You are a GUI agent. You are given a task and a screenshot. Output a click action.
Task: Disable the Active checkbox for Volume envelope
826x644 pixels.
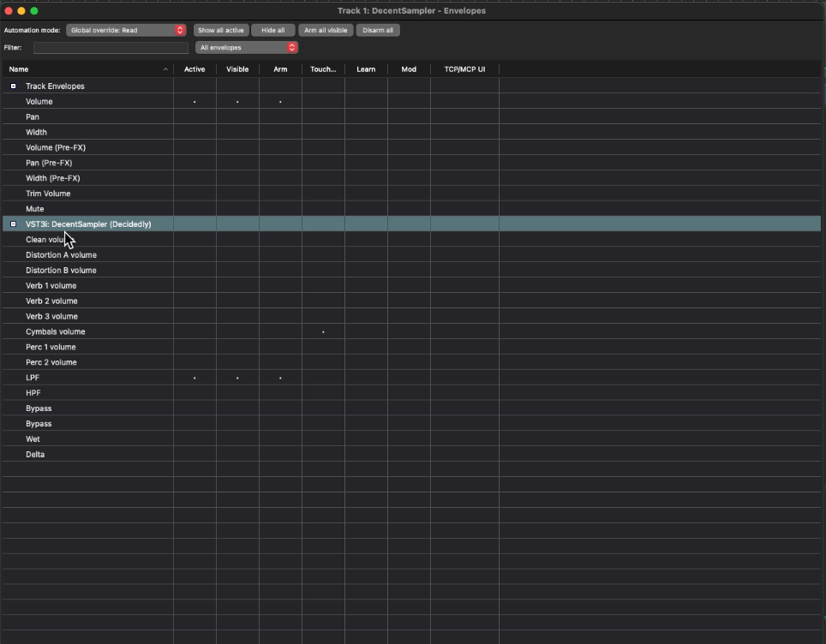click(195, 101)
